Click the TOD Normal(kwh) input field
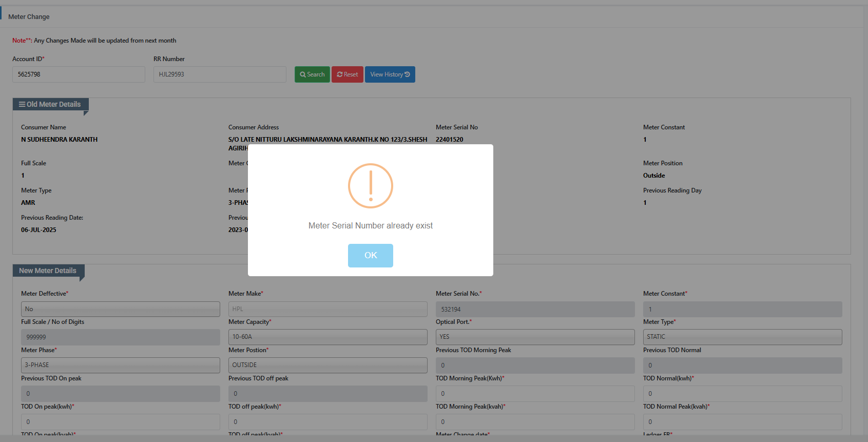This screenshot has width=868, height=442. (742, 394)
